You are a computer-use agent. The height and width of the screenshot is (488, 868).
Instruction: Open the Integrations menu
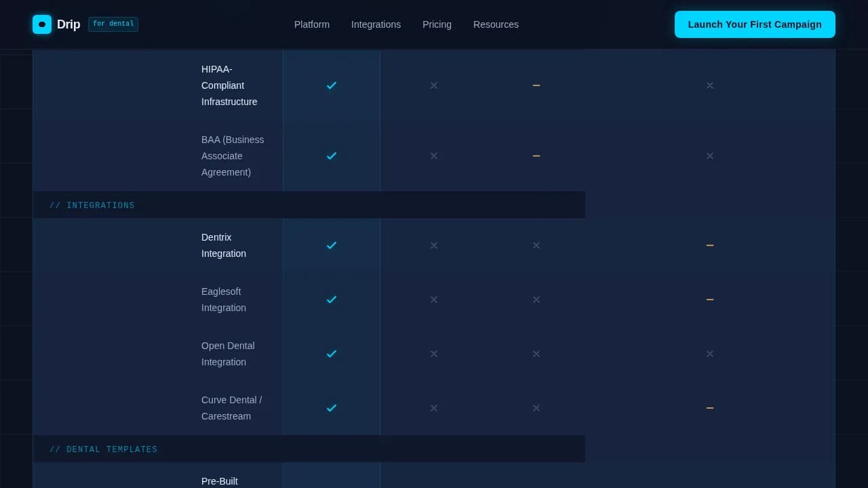[x=376, y=24]
